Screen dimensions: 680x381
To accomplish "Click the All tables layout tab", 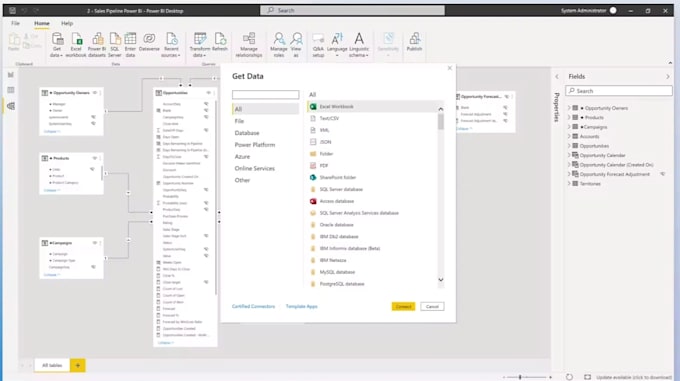I will click(52, 365).
